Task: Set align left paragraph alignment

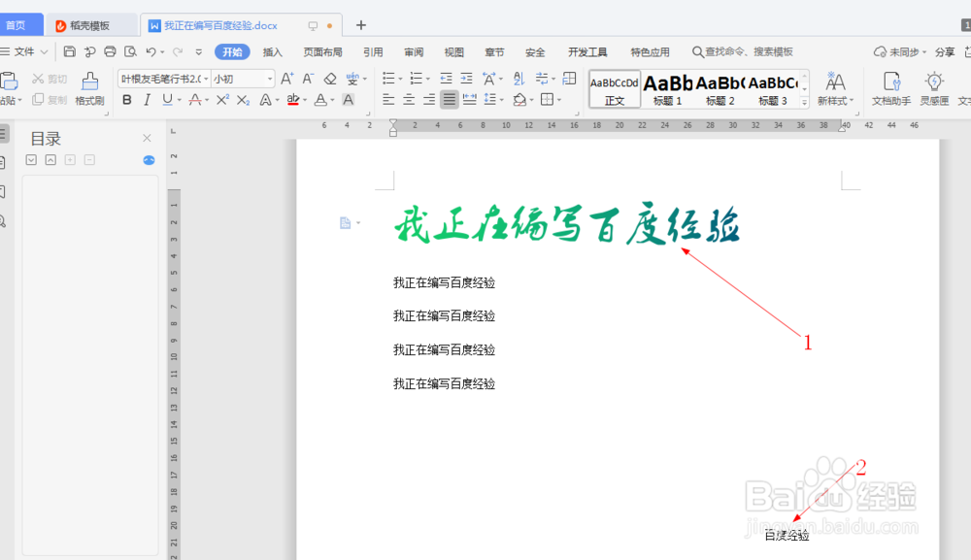Action: pyautogui.click(x=388, y=100)
